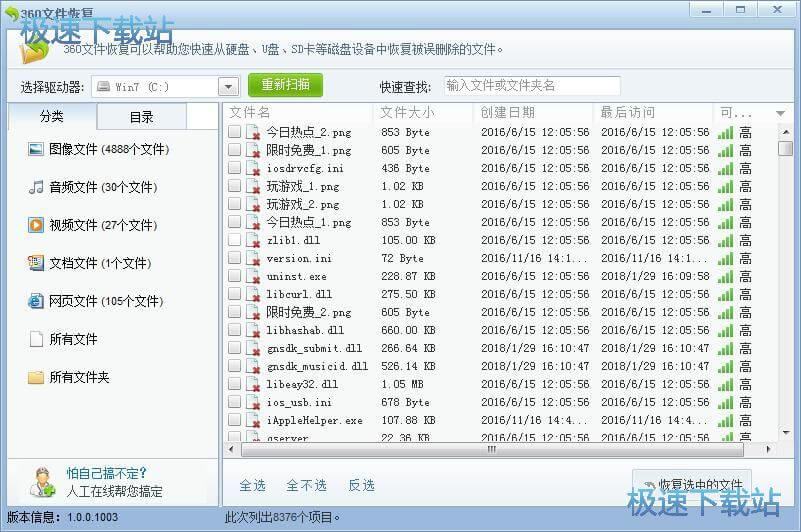Select the libeay32.dll file name

click(302, 384)
